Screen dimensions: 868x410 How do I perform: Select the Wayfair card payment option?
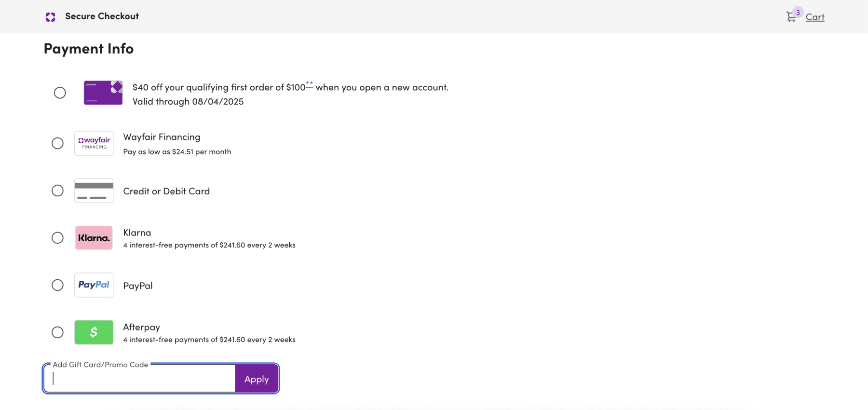point(59,93)
